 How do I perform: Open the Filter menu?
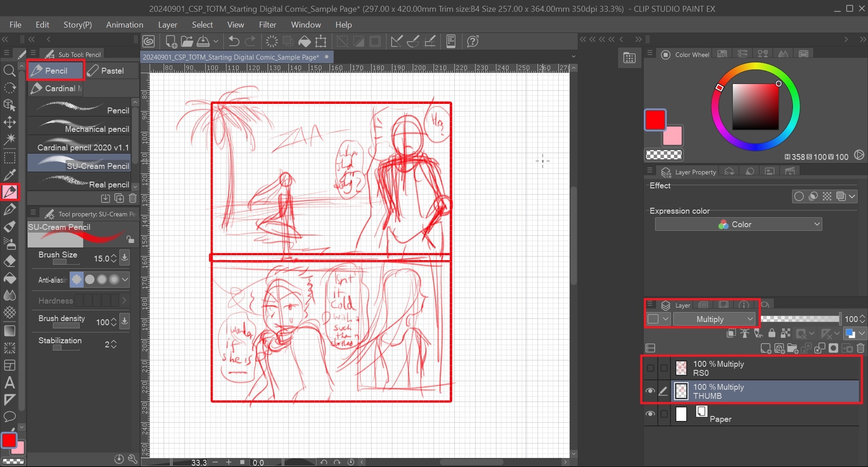click(267, 25)
